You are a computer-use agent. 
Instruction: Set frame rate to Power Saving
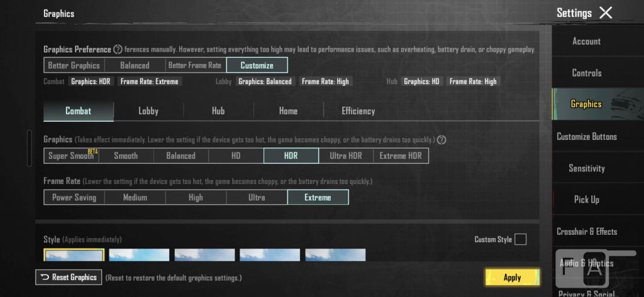click(74, 197)
